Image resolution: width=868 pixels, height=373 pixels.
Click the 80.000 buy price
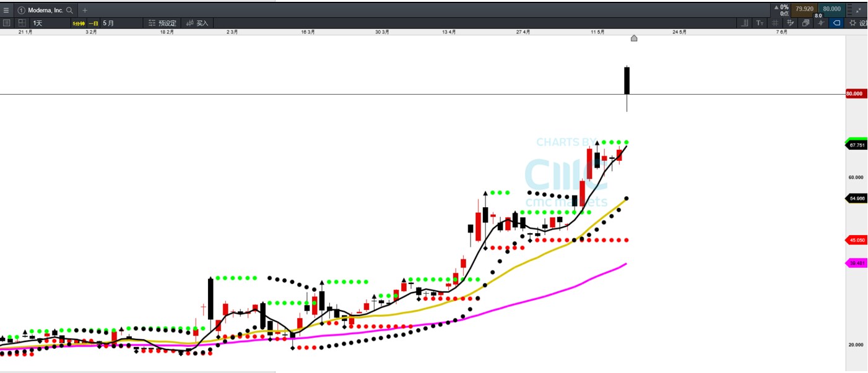831,9
